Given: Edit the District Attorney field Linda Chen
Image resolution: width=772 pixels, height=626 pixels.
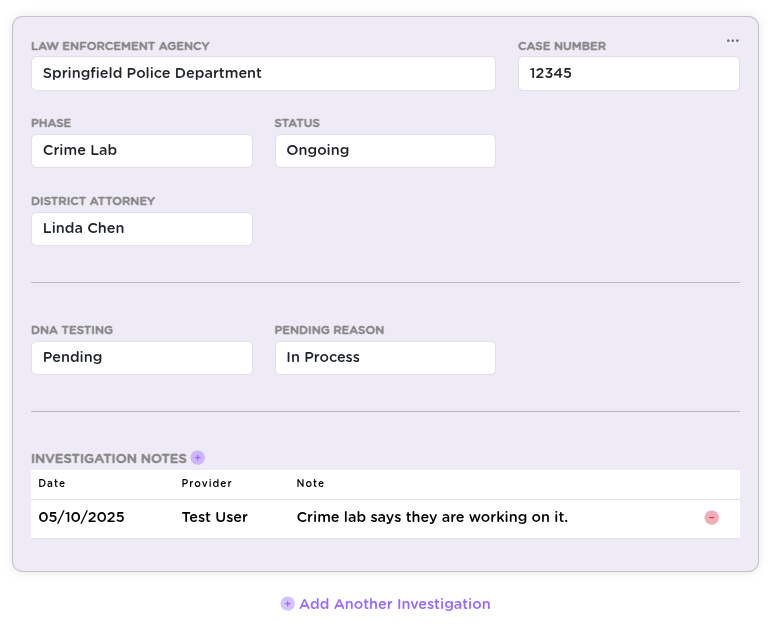Looking at the screenshot, I should click(x=142, y=229).
